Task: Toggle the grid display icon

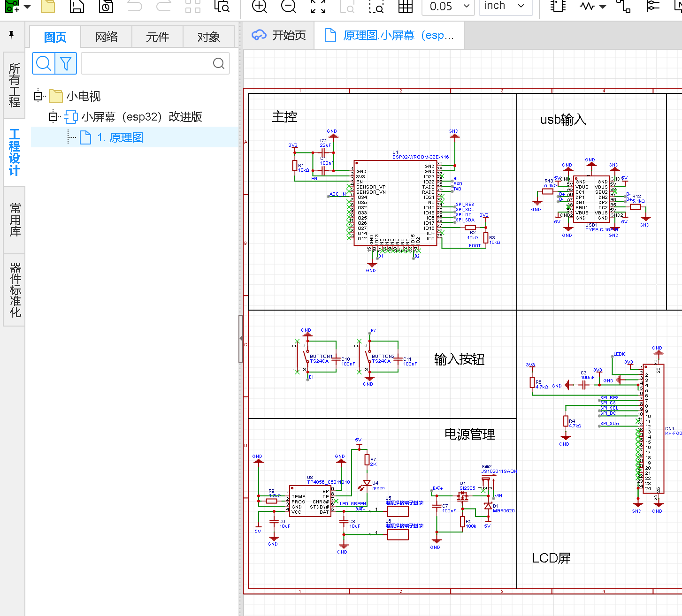Action: point(405,6)
